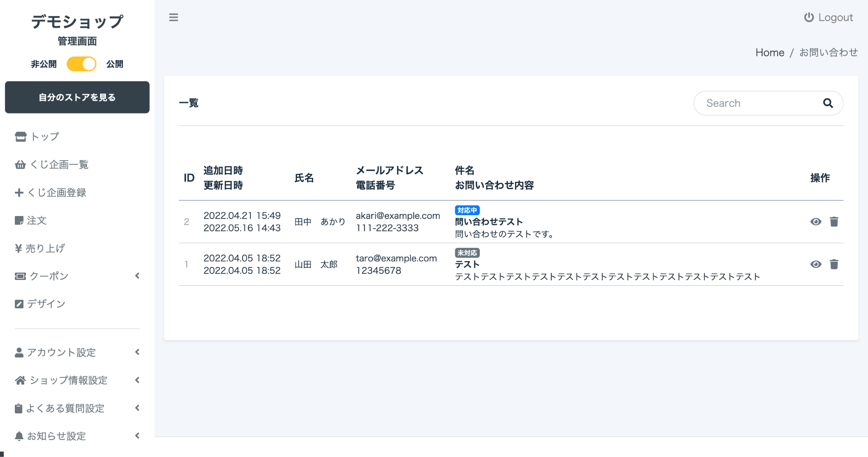Expand the ショップ情報設定 submenu chevron
Screen dimensions: 868x457
coord(137,380)
